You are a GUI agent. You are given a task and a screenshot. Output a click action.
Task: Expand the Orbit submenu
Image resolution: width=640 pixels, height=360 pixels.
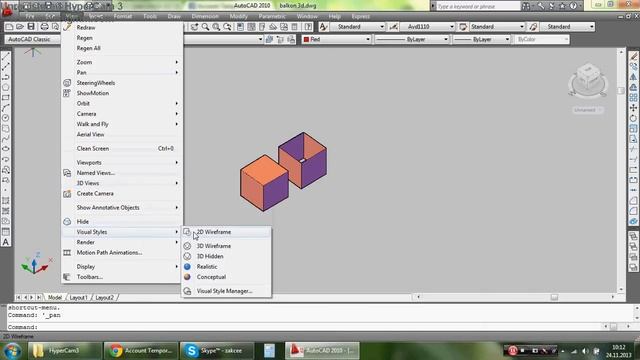click(x=122, y=103)
